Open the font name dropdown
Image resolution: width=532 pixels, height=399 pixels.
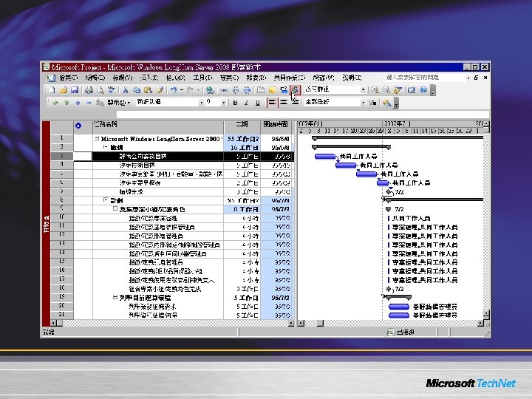tap(201, 103)
